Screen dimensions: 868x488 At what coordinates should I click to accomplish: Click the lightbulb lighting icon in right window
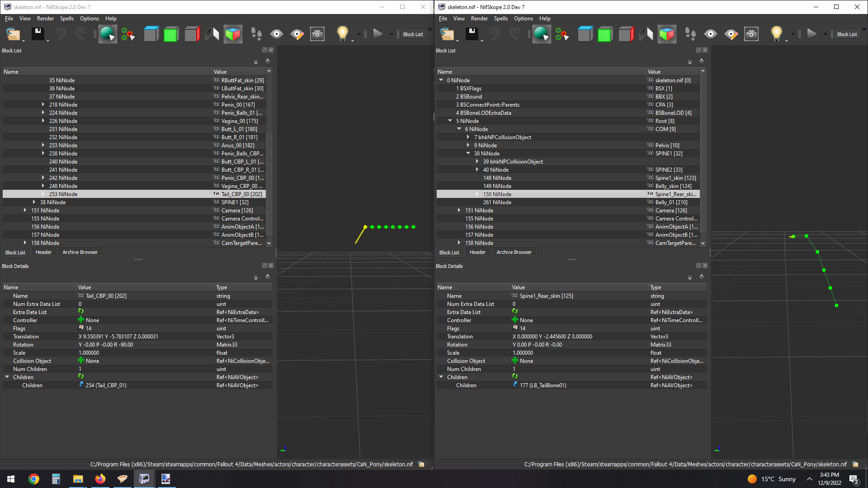[x=776, y=33]
